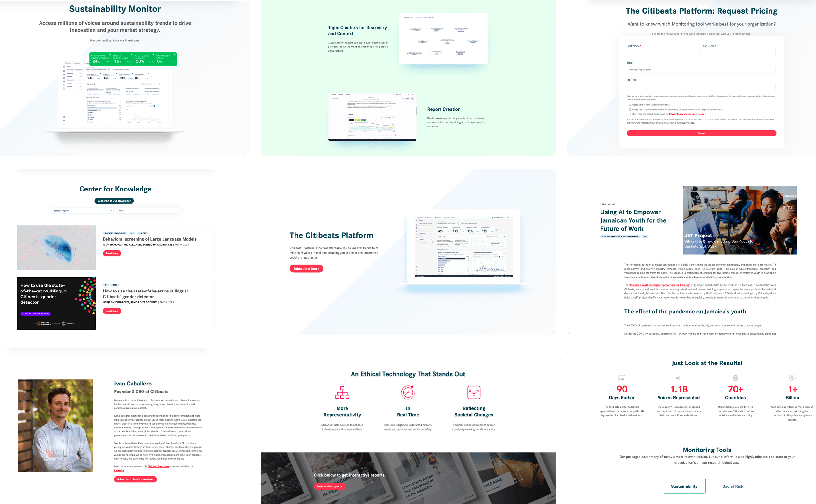Click the Submit pricing request button

[701, 133]
